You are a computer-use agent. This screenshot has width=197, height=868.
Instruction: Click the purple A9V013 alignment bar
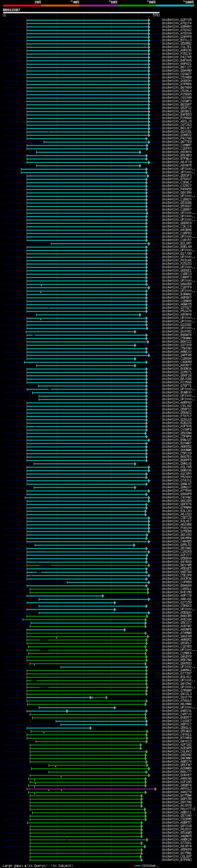coord(92,789)
